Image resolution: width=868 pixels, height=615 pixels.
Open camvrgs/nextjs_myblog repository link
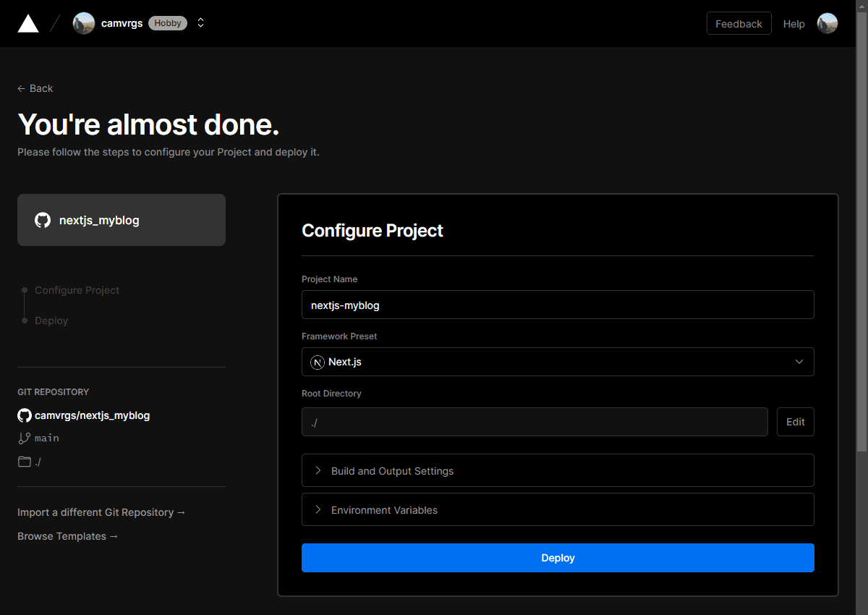pos(92,415)
